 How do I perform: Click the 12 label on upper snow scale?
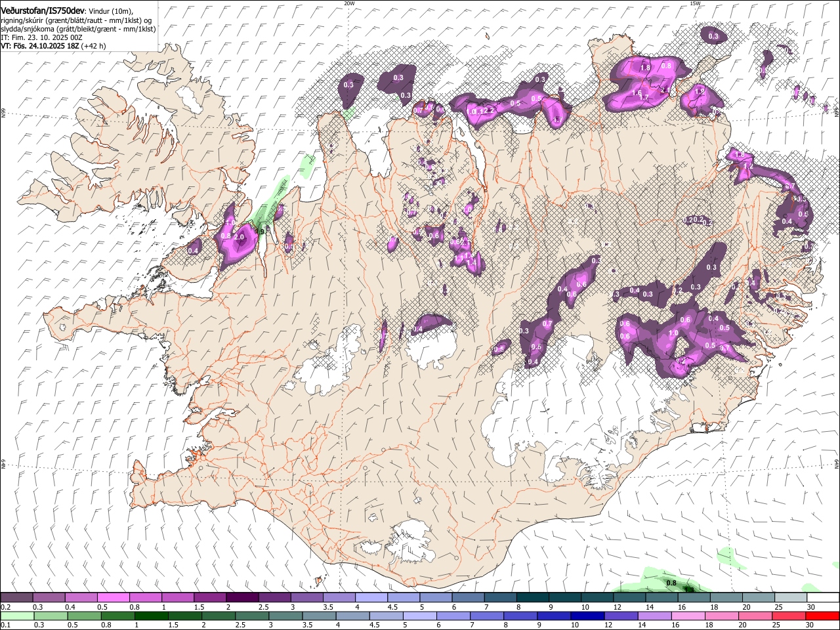(x=618, y=607)
